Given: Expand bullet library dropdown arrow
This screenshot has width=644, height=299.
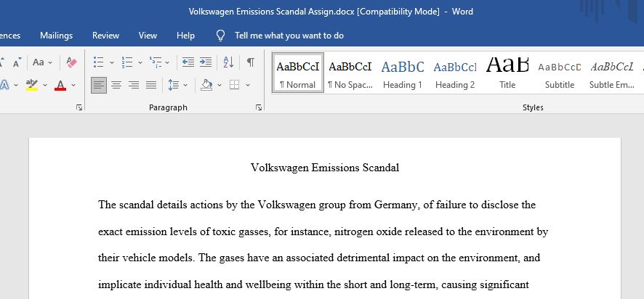Looking at the screenshot, I should tap(111, 62).
